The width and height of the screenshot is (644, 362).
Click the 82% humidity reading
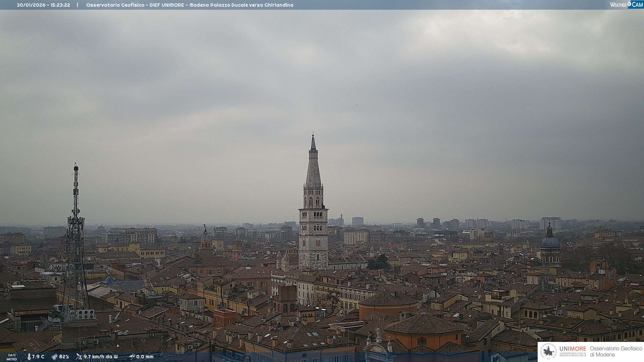(x=64, y=357)
